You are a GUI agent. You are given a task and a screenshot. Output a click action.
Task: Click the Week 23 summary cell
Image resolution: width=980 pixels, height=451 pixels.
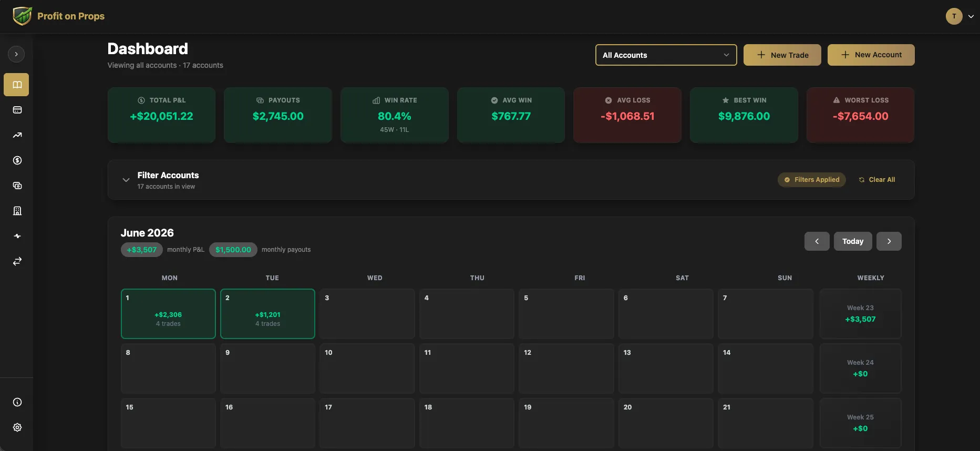click(860, 314)
